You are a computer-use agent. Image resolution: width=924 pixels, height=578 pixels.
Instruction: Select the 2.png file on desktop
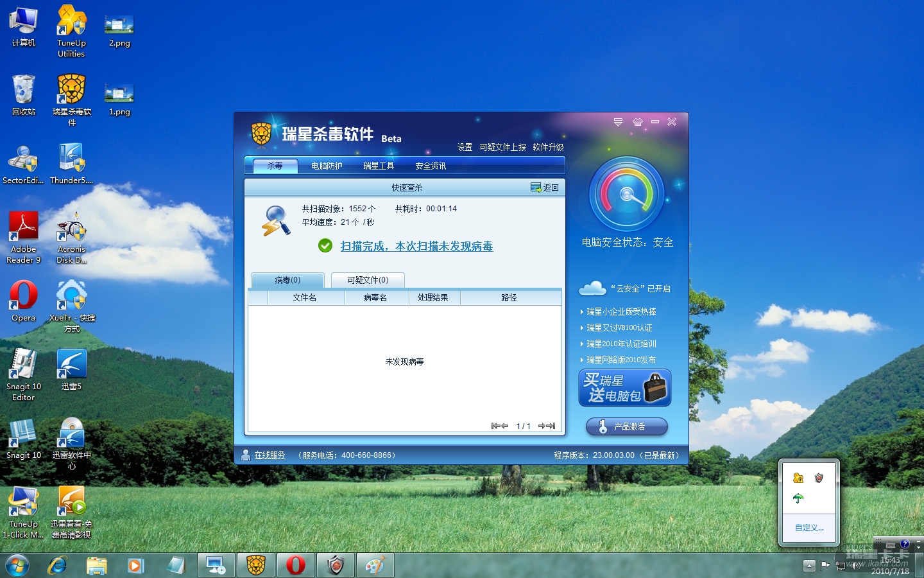click(119, 30)
